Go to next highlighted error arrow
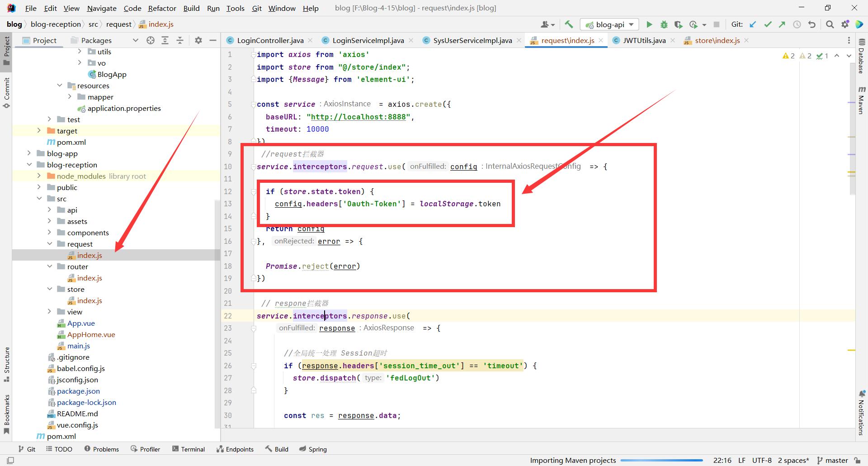The image size is (868, 466). pos(849,56)
